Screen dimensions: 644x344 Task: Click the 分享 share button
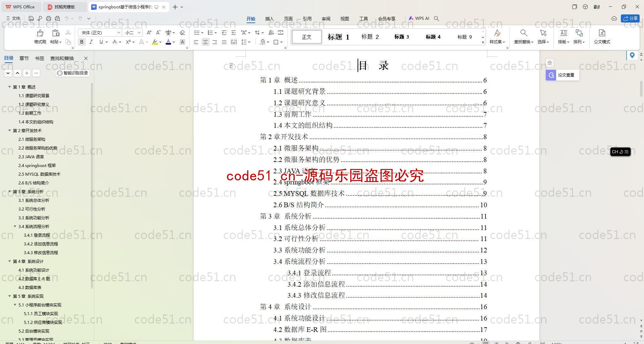coord(630,18)
